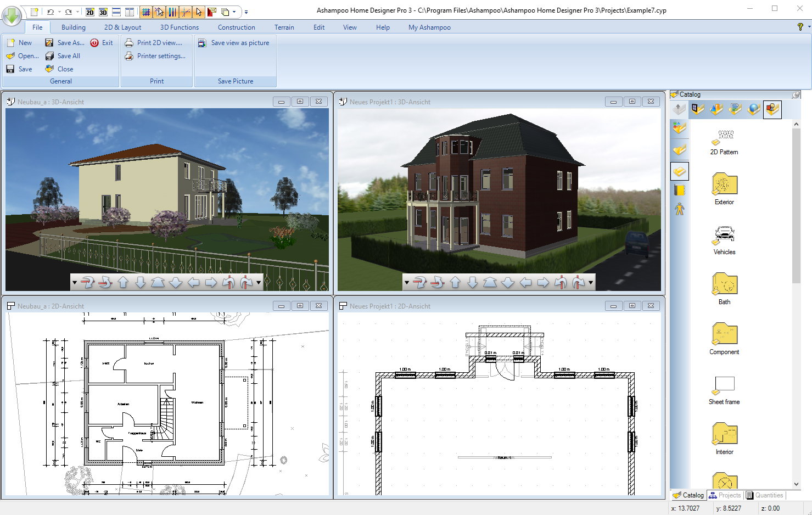Pin the Catalog panel with pushpin icon
This screenshot has width=812, height=515.
[796, 94]
